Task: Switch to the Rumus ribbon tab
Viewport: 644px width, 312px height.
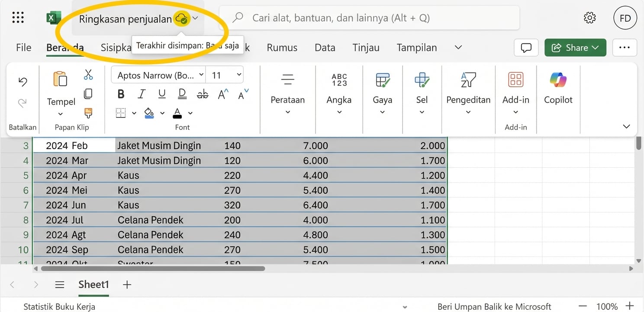Action: (x=282, y=48)
